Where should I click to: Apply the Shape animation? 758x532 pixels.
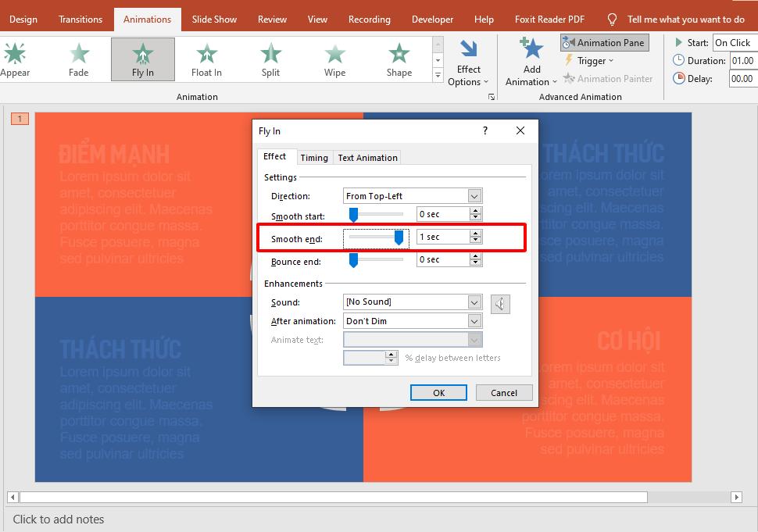(398, 59)
